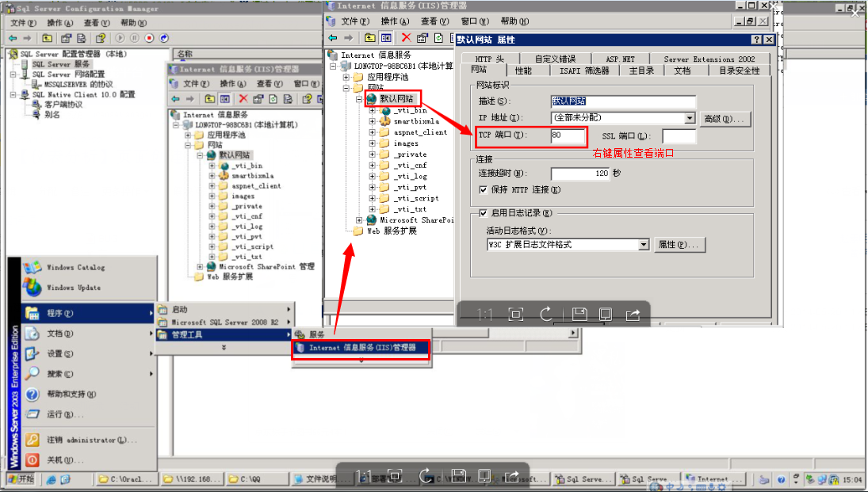The height and width of the screenshot is (492, 868).
Task: Open the 操作 menu in the front IIS Manager
Action: point(395,21)
